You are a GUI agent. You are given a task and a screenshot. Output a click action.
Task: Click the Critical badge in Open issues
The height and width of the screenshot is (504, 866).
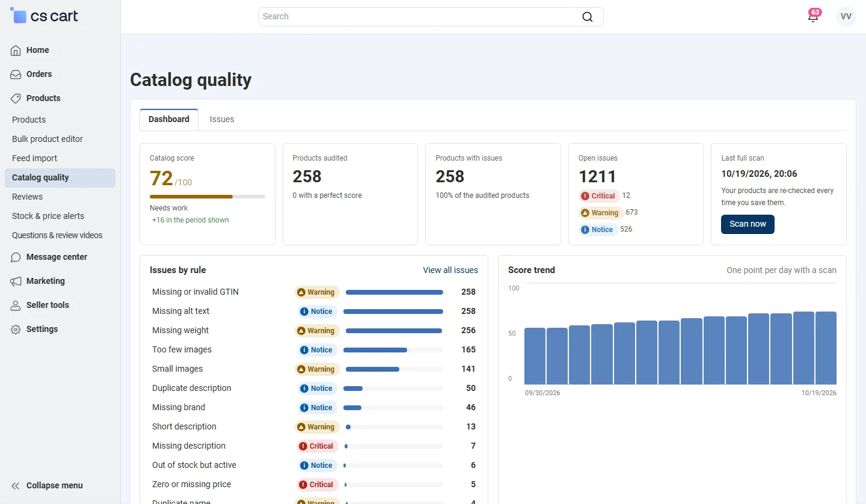pyautogui.click(x=598, y=195)
